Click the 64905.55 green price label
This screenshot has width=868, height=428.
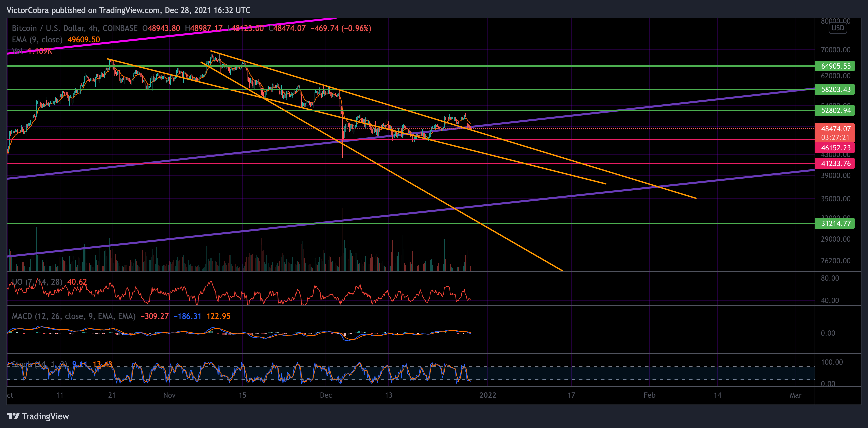point(834,66)
